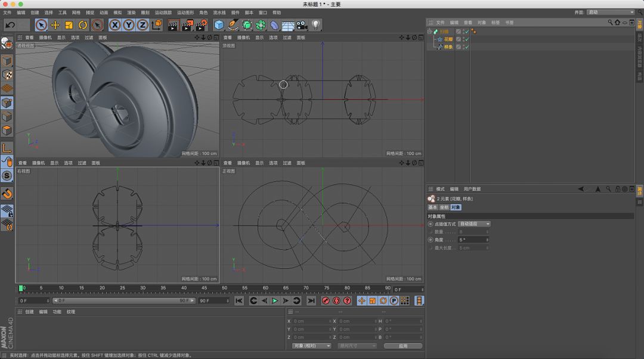Open the 运动图形 menu
This screenshot has width=644, height=359.
[x=185, y=13]
